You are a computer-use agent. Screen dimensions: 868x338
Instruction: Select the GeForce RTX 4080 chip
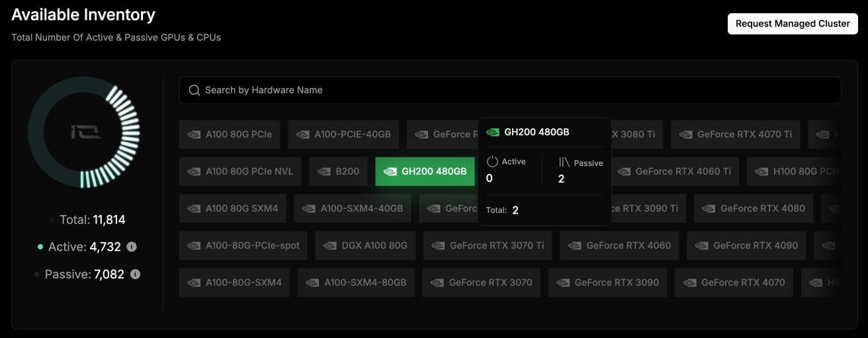(754, 208)
